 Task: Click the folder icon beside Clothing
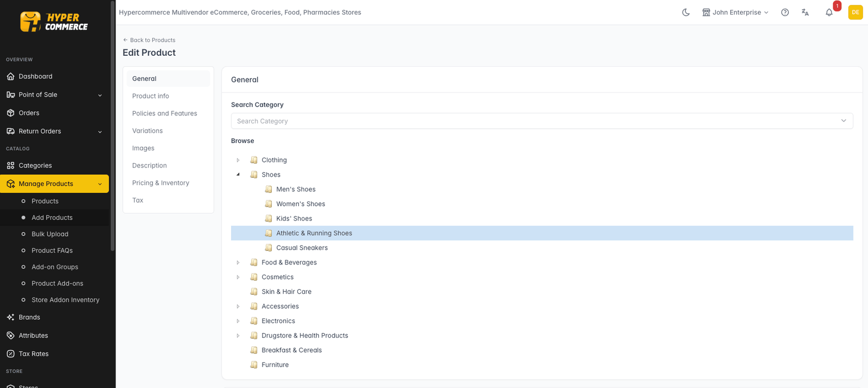coord(254,160)
